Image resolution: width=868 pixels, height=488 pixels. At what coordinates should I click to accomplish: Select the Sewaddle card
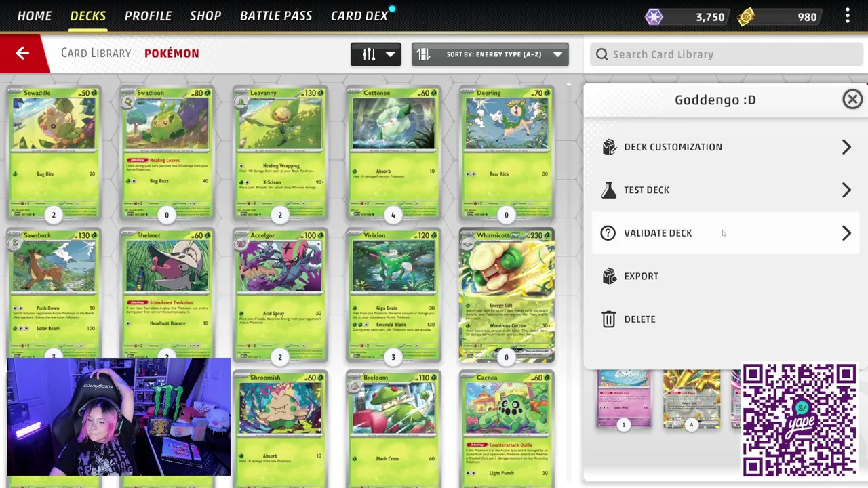tap(54, 152)
